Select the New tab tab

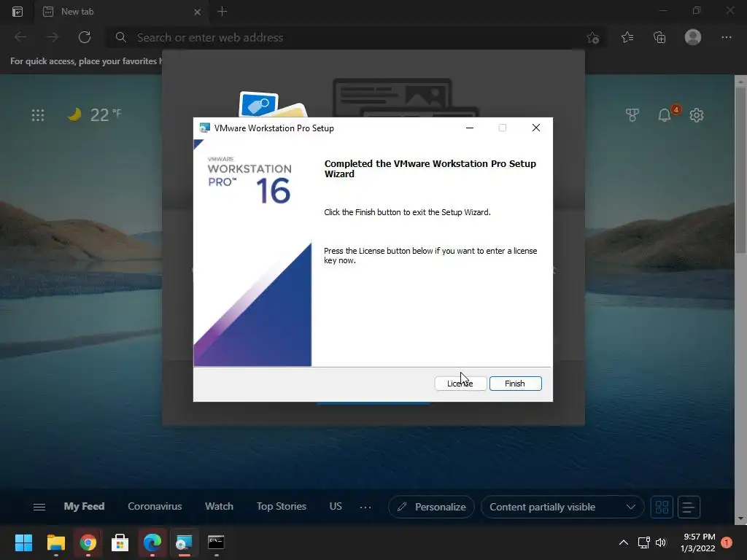[x=122, y=12]
